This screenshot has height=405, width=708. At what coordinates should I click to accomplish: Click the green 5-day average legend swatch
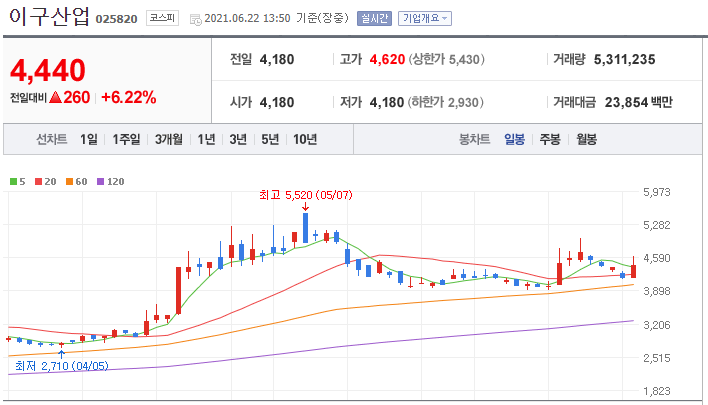pyautogui.click(x=14, y=182)
